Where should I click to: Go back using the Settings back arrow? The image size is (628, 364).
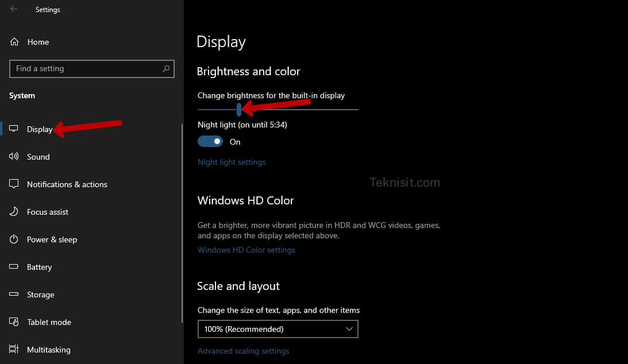coord(14,9)
